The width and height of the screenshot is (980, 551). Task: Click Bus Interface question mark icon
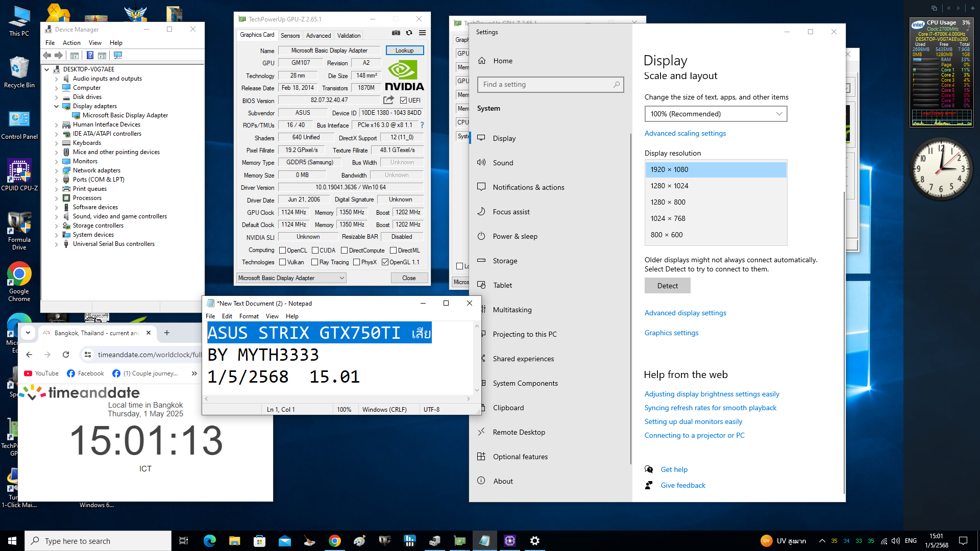(x=422, y=125)
